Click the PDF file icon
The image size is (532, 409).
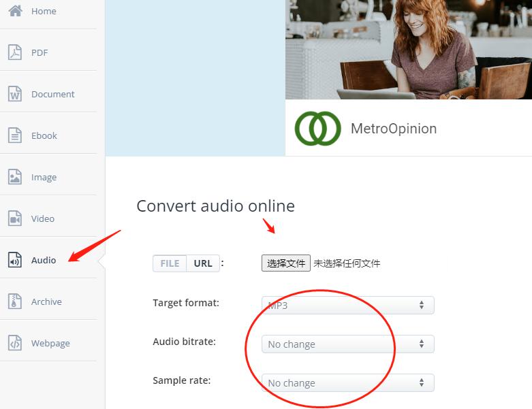[15, 52]
